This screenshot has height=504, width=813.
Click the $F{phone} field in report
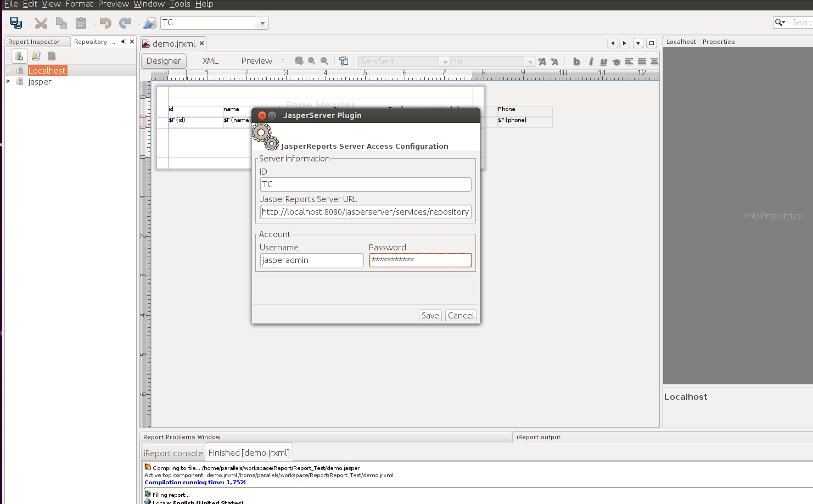(525, 122)
